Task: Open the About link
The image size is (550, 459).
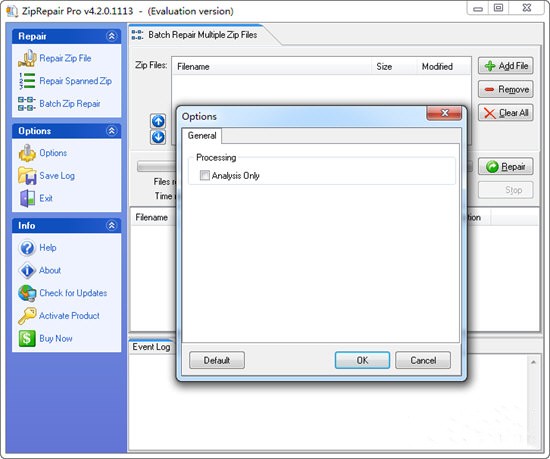Action: pos(50,270)
